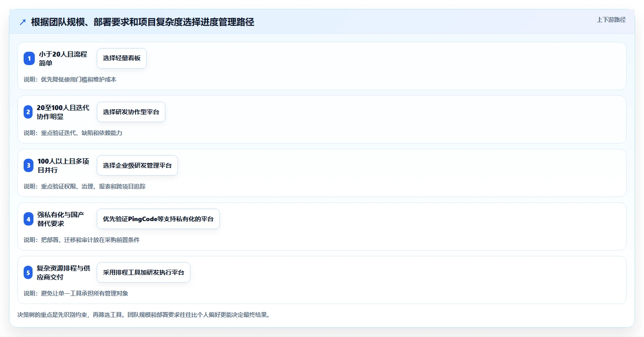644x337 pixels.
Task: Click the arrow icon beside the title
Action: point(23,22)
